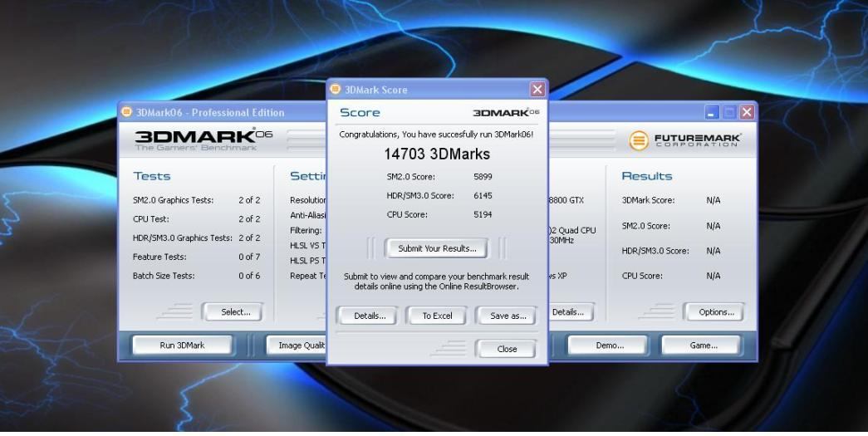The width and height of the screenshot is (868, 436).
Task: Click CPU Score value 5194
Action: click(x=483, y=215)
